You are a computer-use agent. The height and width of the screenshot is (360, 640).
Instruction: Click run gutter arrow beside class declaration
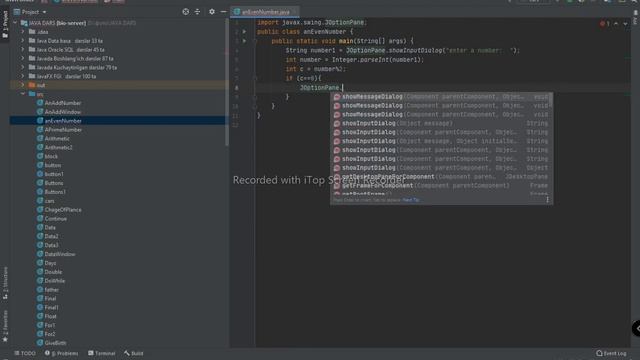pyautogui.click(x=244, y=31)
